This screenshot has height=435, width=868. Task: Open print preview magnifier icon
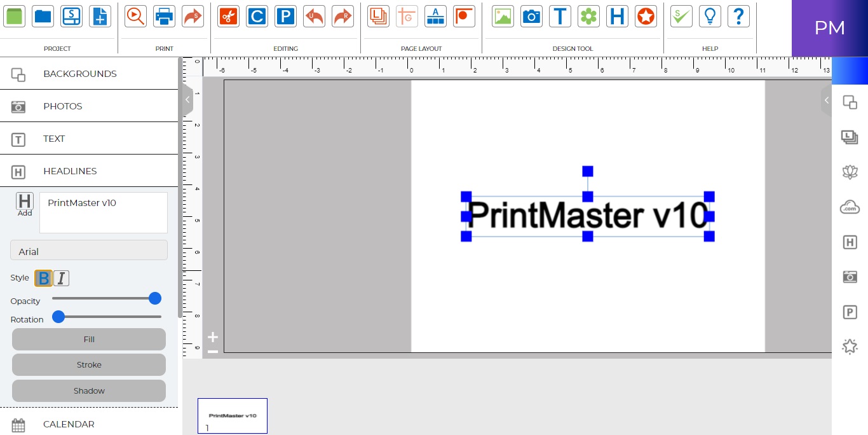pos(135,16)
